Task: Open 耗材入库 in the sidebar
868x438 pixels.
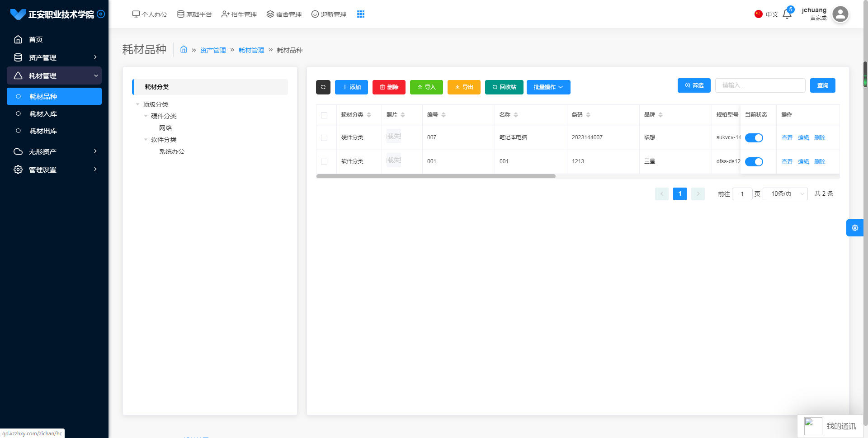Action: point(43,114)
